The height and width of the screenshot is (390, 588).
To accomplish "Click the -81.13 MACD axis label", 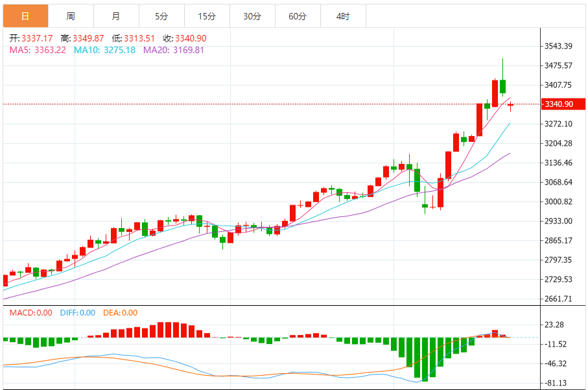I will point(556,384).
